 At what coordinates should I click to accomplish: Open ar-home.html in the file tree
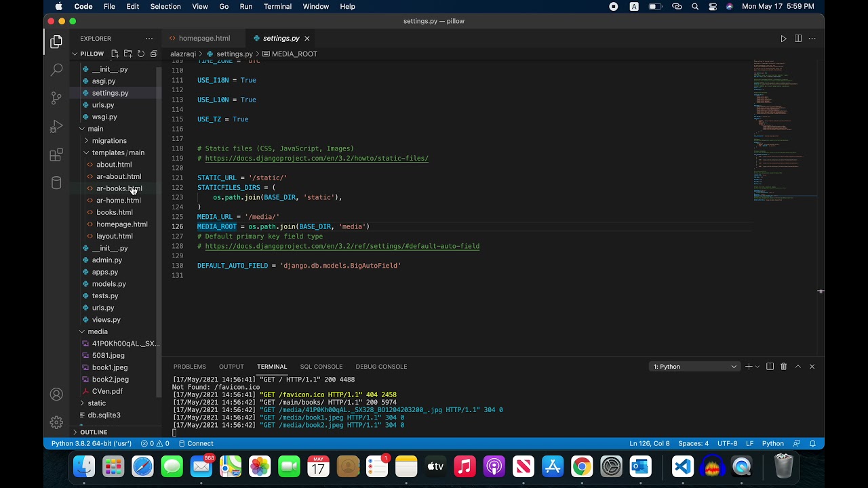[118, 201]
